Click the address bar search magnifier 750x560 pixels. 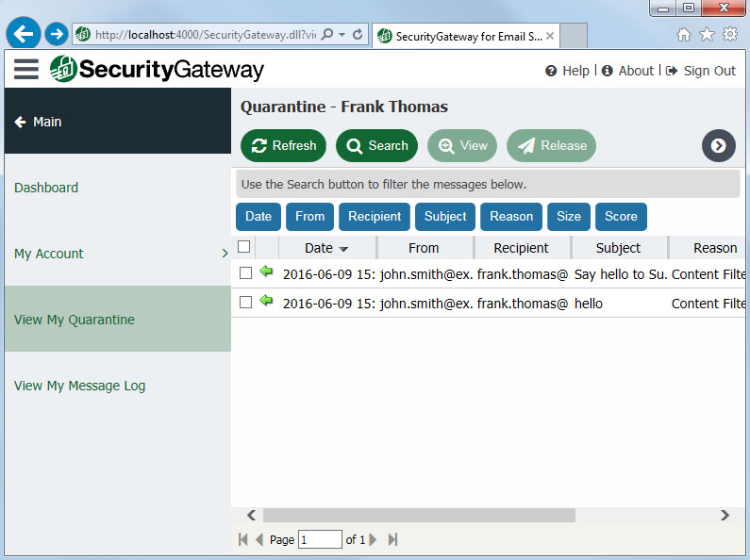click(x=327, y=34)
